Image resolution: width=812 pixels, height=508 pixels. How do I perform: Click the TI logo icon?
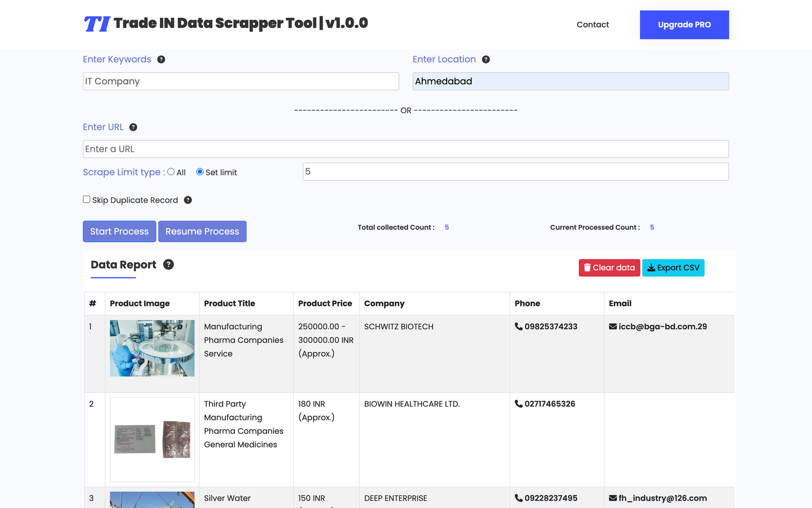(96, 24)
